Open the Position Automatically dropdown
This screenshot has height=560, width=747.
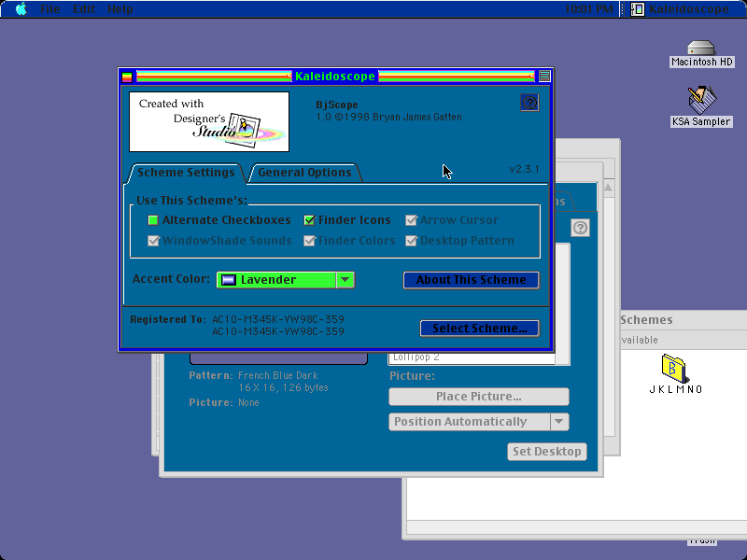click(479, 422)
